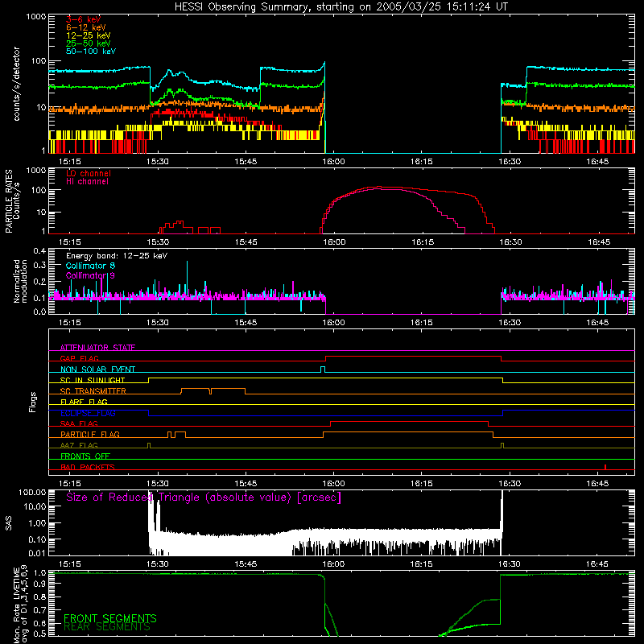Screen dimensions: 644x644
Task: Click the PARTICLE FLAG label
Action: pos(90,435)
